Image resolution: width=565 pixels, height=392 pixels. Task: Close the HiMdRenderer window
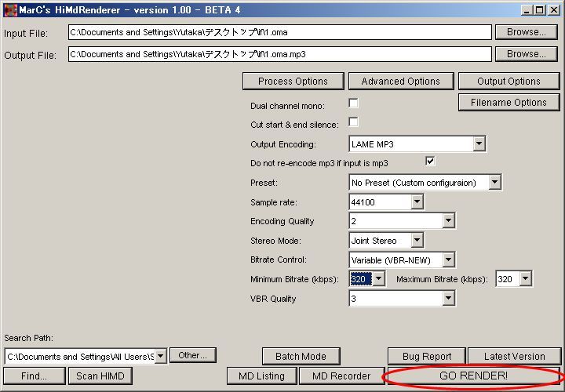coord(554,10)
